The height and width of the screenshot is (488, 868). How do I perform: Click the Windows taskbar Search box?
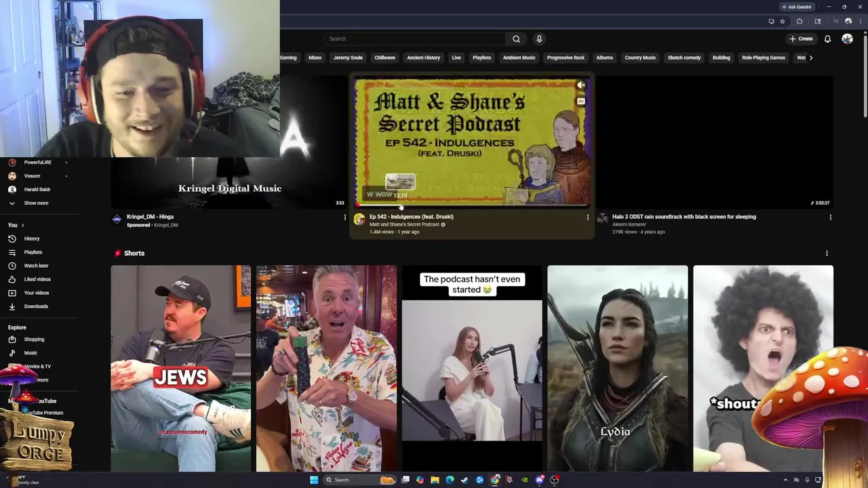click(x=361, y=480)
